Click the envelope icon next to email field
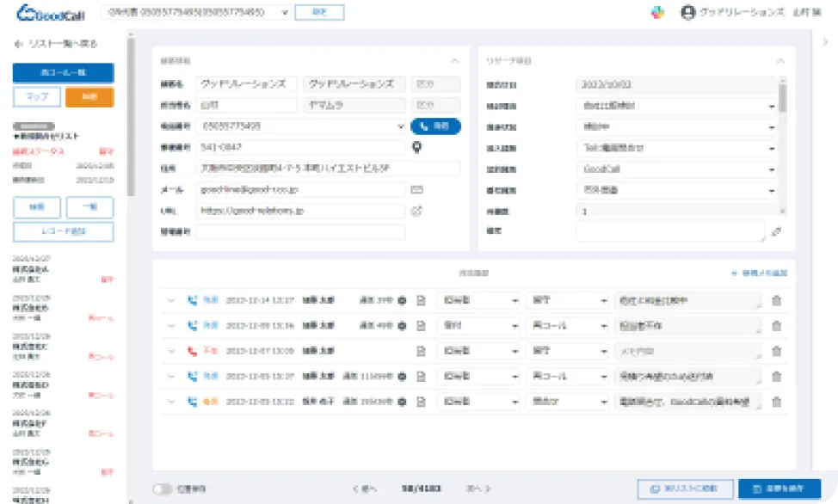 pyautogui.click(x=417, y=189)
